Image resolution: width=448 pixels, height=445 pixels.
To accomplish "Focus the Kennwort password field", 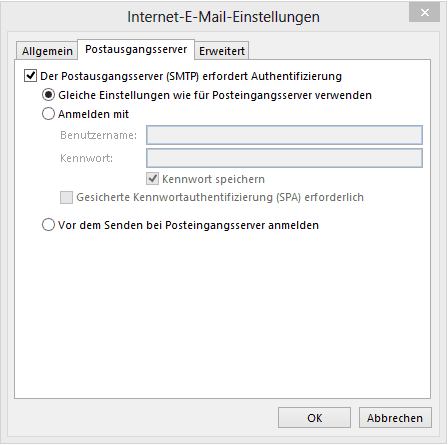I will 284,158.
